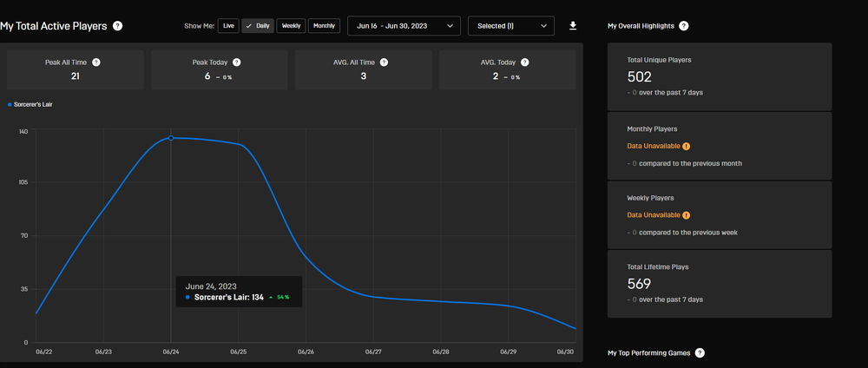Click help icon next to Peak Today
Viewport: 868px width, 368px height.
(x=237, y=62)
